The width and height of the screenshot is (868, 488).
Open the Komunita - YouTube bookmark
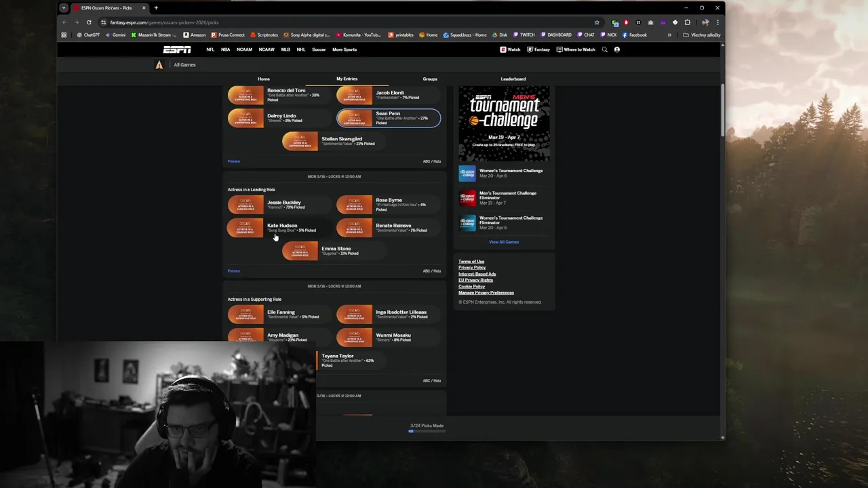(x=358, y=35)
